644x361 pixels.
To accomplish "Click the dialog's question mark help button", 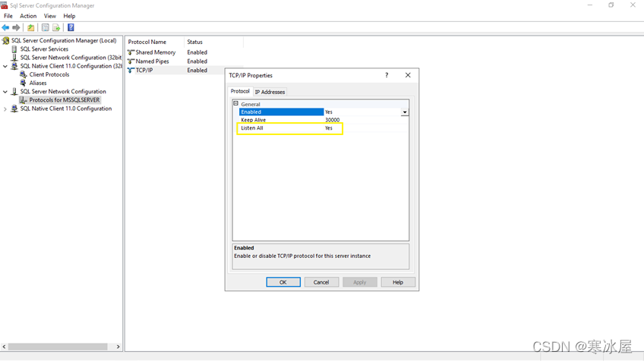I will (x=387, y=75).
